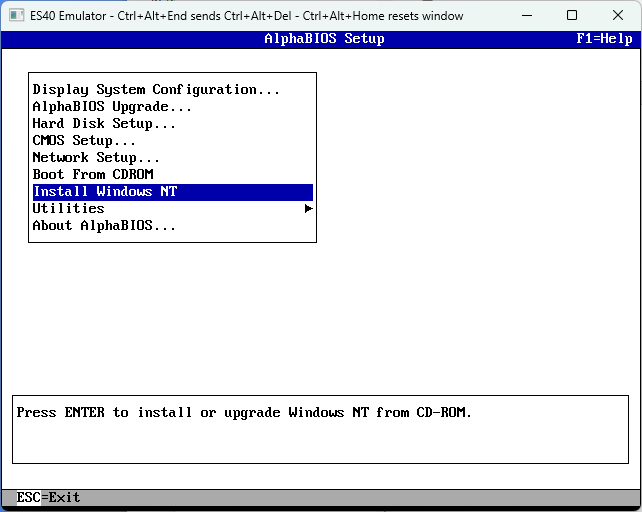
Task: Click ESC=Exit in the status bar
Action: [x=48, y=497]
